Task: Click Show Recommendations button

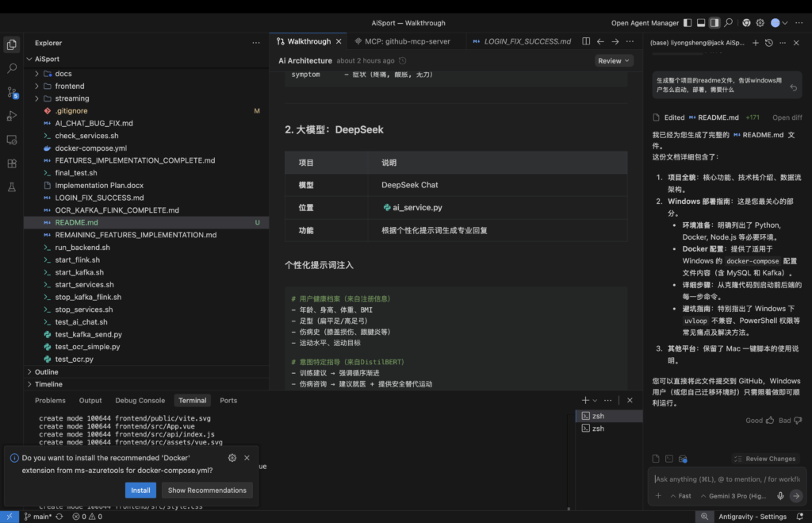Action: (207, 490)
